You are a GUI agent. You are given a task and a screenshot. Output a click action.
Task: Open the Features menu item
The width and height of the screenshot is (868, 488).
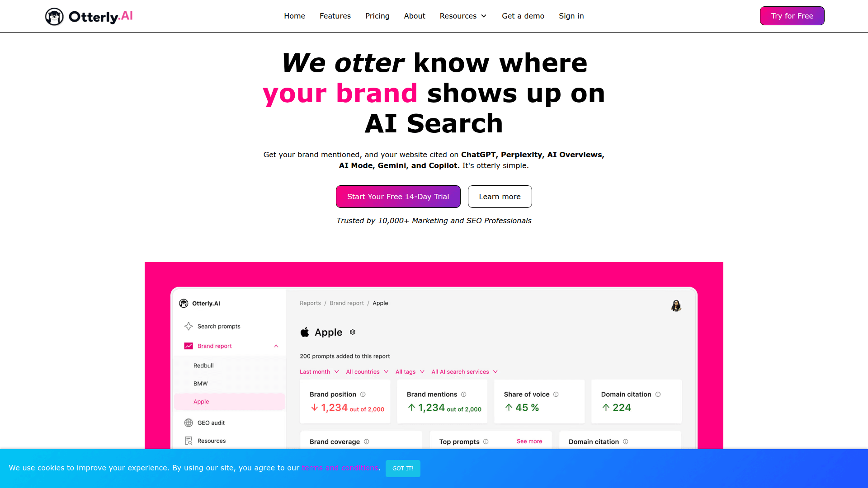point(335,16)
